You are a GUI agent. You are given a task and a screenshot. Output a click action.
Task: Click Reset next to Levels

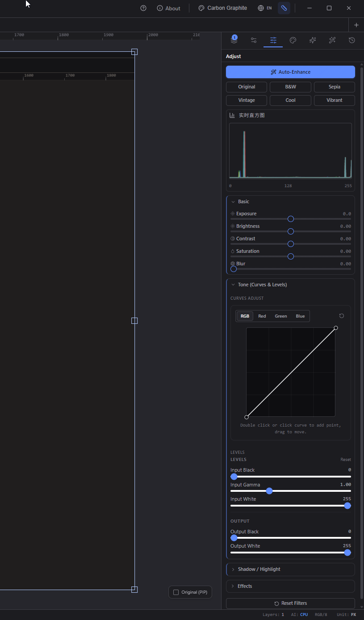[x=346, y=460]
